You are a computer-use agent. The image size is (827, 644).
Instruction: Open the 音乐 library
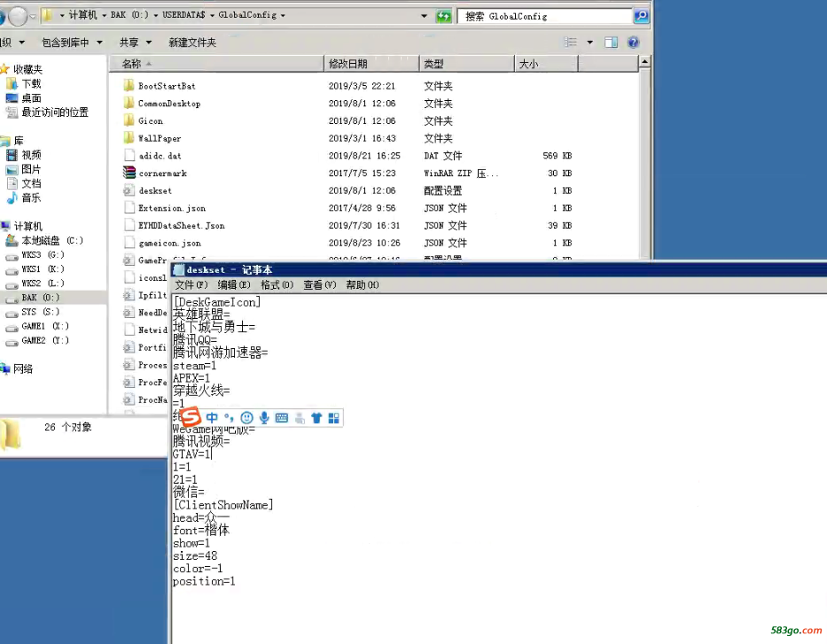[31, 198]
